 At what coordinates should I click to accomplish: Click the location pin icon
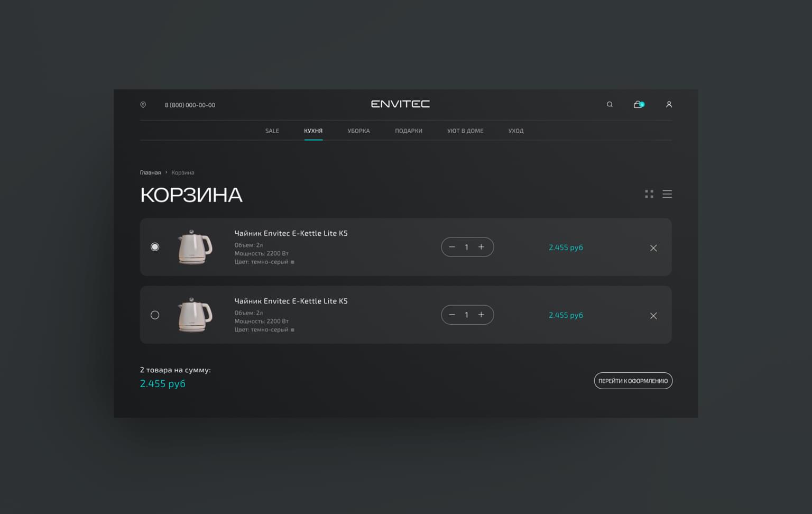point(143,105)
